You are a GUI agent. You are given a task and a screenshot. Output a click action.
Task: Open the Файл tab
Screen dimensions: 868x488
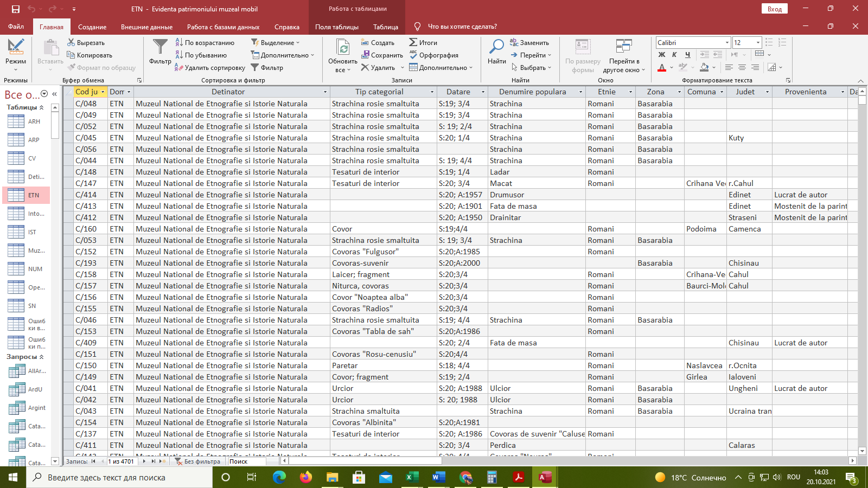click(x=16, y=27)
